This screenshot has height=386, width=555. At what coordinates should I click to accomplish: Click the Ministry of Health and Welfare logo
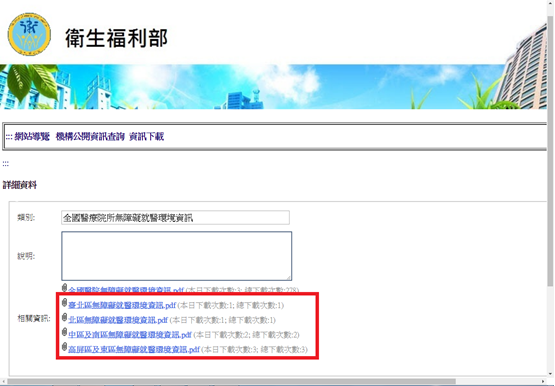tap(29, 34)
